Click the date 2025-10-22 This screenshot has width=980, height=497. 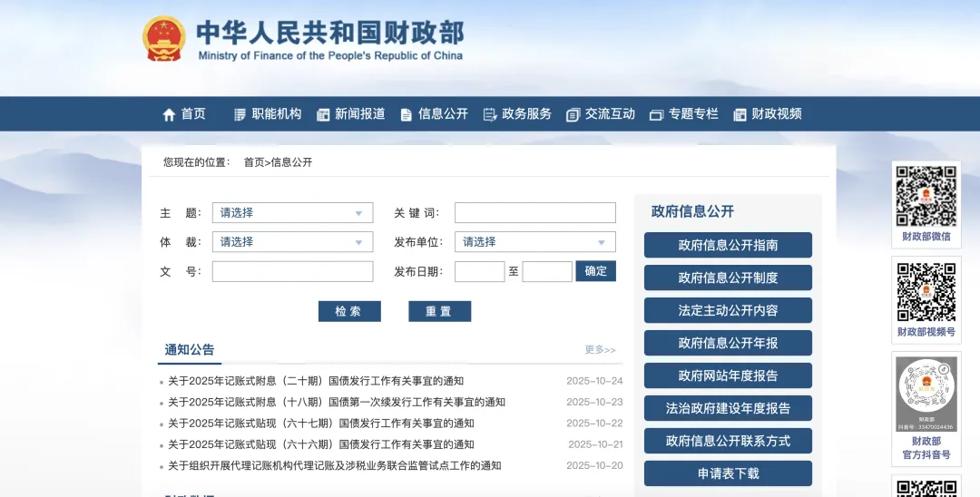point(594,424)
